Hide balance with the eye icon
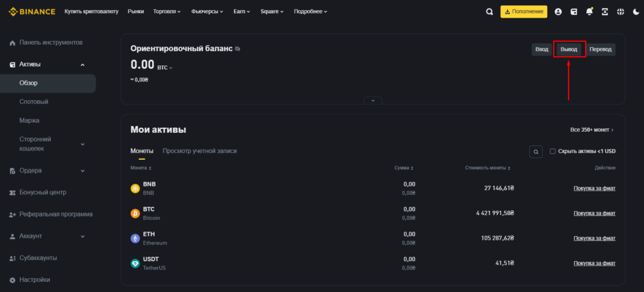The width and height of the screenshot is (644, 292). 238,49
